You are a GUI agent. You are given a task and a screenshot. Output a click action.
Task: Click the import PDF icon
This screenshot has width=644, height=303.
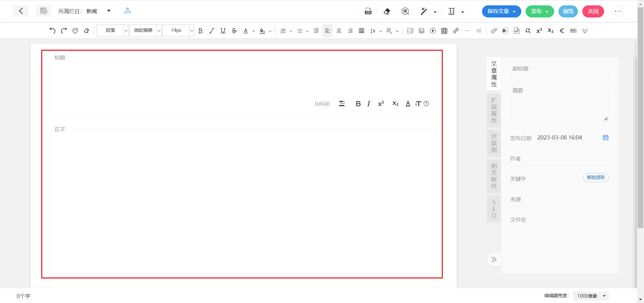(517, 31)
